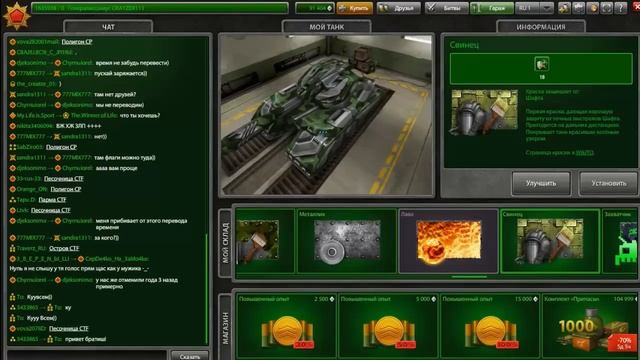The width and height of the screenshot is (640, 360).
Task: Click the rank star emblem icon
Action: click(x=17, y=16)
